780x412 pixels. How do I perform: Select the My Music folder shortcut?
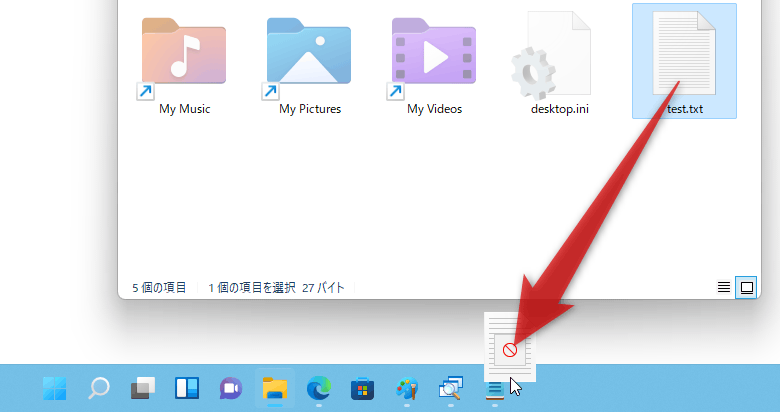(x=184, y=55)
